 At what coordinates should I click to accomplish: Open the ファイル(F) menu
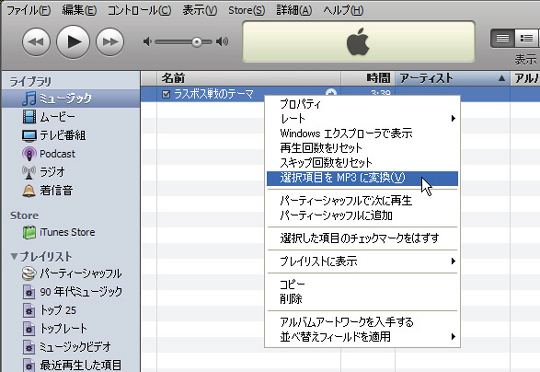tap(29, 10)
